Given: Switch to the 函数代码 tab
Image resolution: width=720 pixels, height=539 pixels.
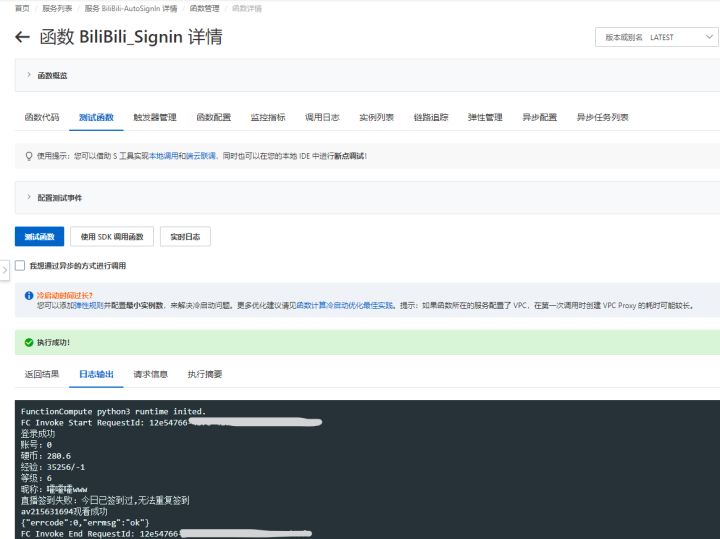Looking at the screenshot, I should tap(42, 117).
